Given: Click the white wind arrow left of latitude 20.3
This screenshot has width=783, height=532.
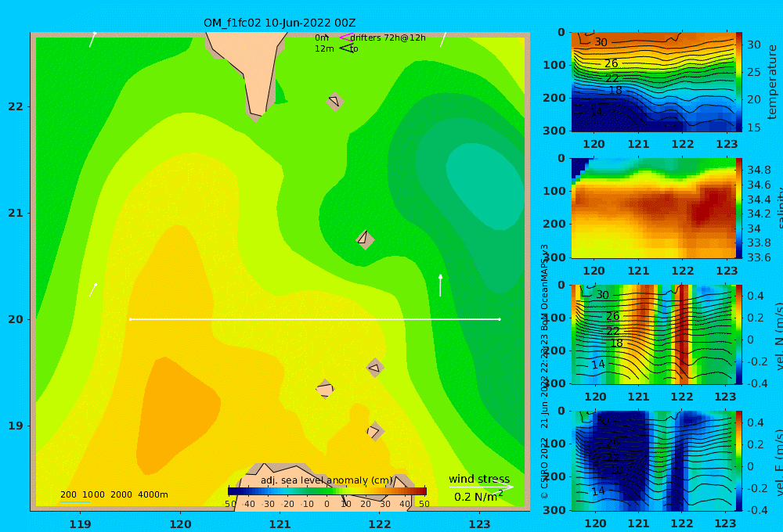Looking at the screenshot, I should [x=93, y=289].
